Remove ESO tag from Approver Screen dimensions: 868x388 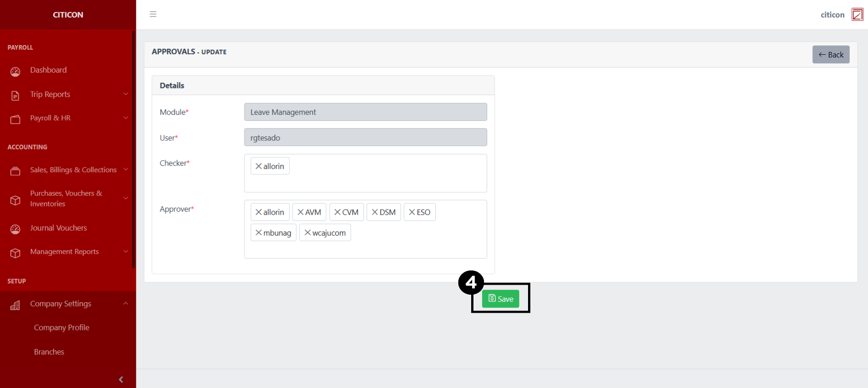point(412,212)
